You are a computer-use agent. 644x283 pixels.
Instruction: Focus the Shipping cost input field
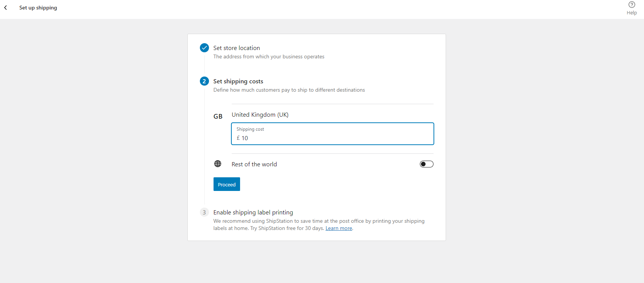333,134
